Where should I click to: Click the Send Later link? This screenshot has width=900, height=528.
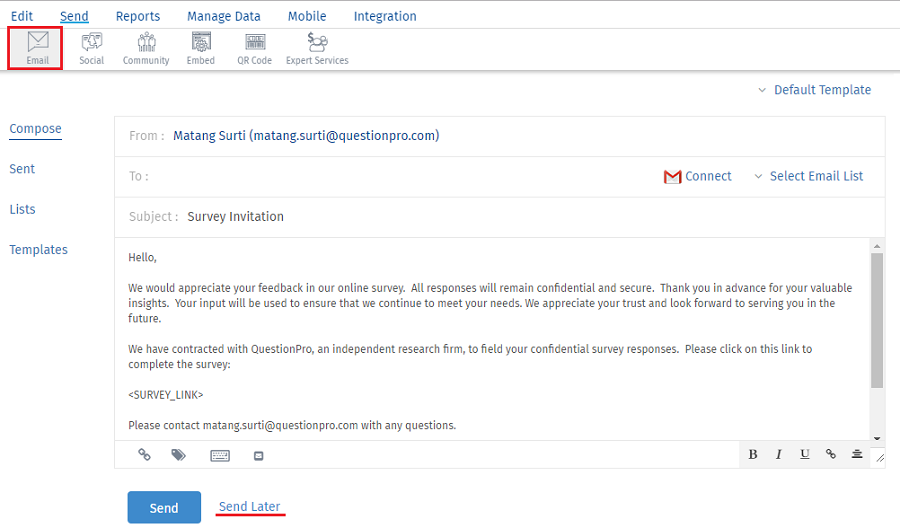click(250, 507)
